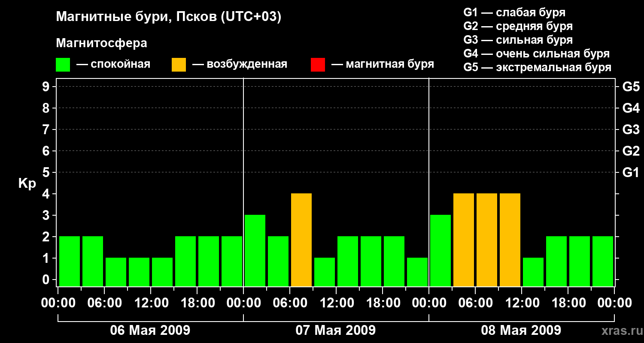Click the 'G3' mark on the right axis
Viewport: 644px width, 343px height.
coord(631,129)
